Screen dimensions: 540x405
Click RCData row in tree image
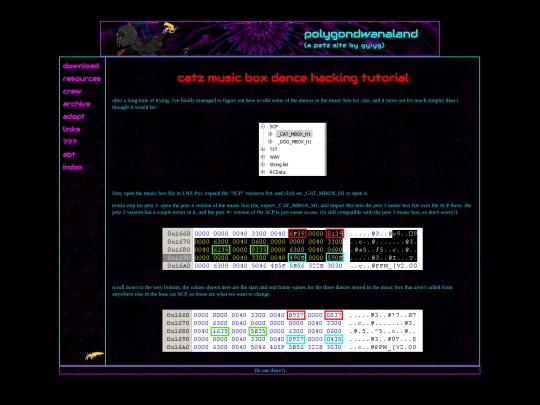point(277,172)
